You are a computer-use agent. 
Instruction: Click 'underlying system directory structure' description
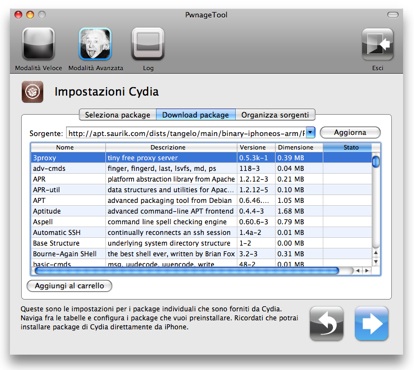coord(169,243)
